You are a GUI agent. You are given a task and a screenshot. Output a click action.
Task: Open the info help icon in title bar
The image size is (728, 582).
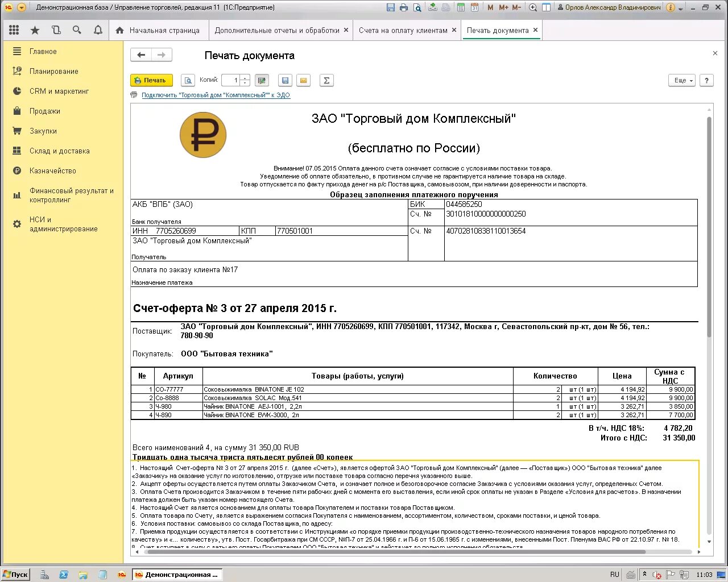pyautogui.click(x=671, y=7)
